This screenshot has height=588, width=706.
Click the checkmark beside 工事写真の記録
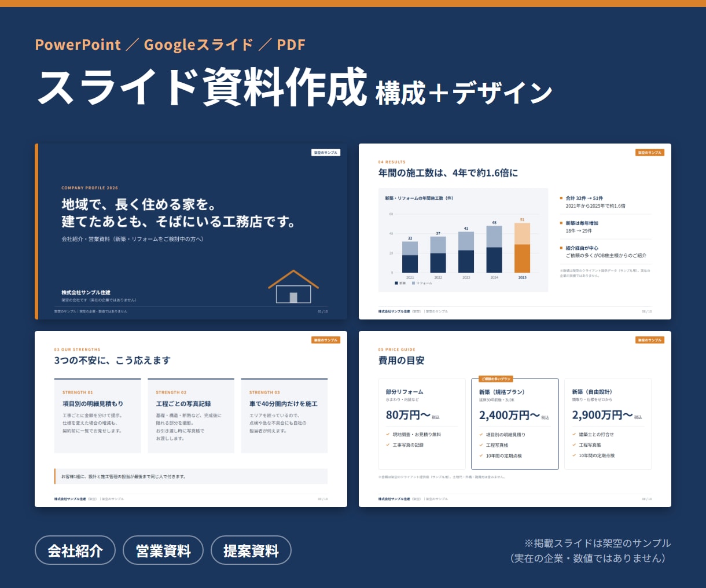388,445
